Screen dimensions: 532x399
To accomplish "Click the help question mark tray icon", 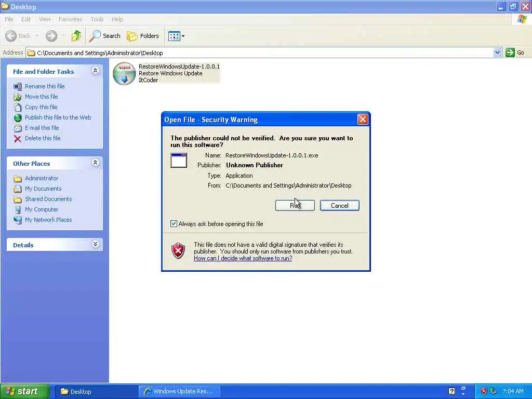I will pyautogui.click(x=451, y=392).
